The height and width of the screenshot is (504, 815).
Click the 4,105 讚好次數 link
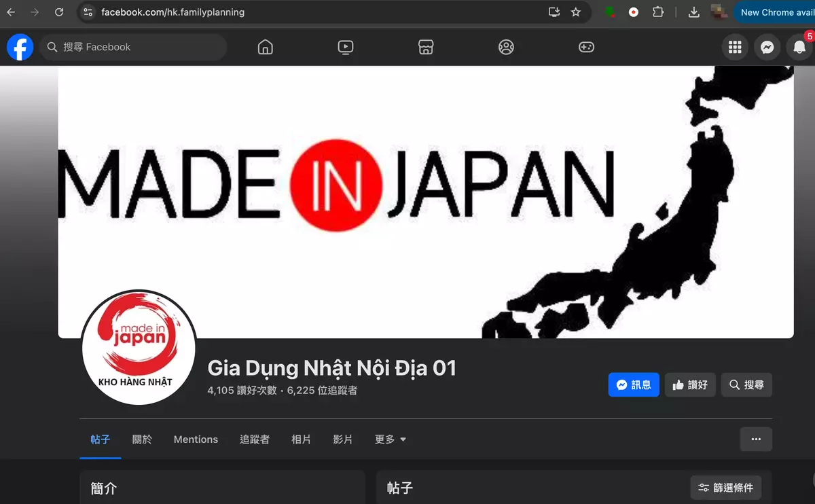point(242,391)
